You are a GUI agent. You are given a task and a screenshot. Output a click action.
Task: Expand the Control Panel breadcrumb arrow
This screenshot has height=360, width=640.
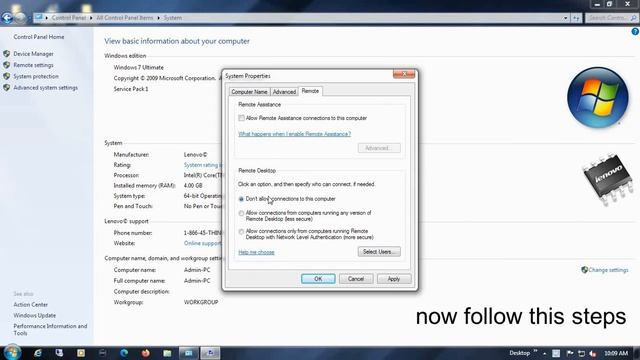(x=91, y=18)
